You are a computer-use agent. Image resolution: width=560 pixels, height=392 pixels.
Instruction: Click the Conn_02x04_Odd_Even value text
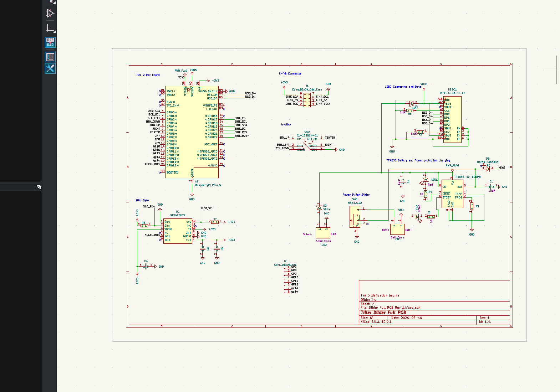307,89
